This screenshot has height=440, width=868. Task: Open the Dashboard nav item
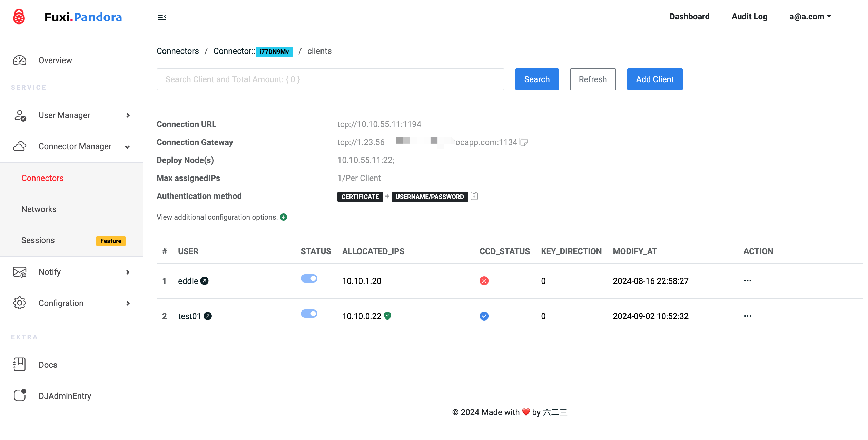click(689, 17)
